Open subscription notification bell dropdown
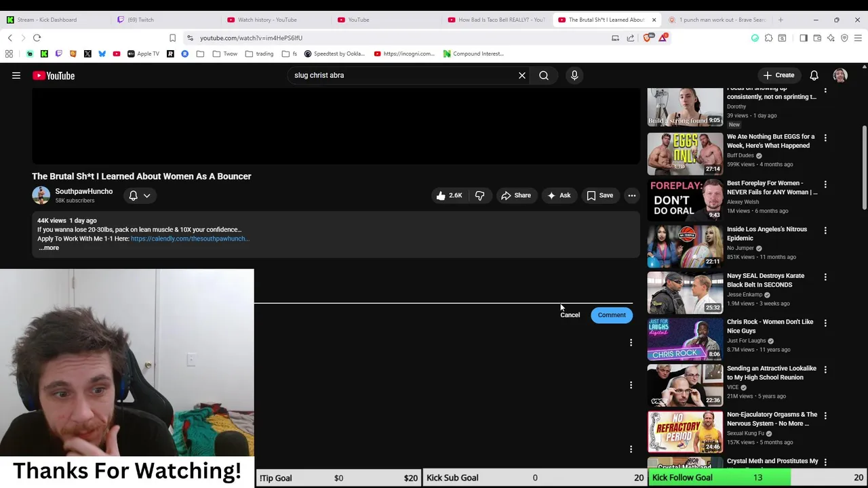 (x=140, y=195)
